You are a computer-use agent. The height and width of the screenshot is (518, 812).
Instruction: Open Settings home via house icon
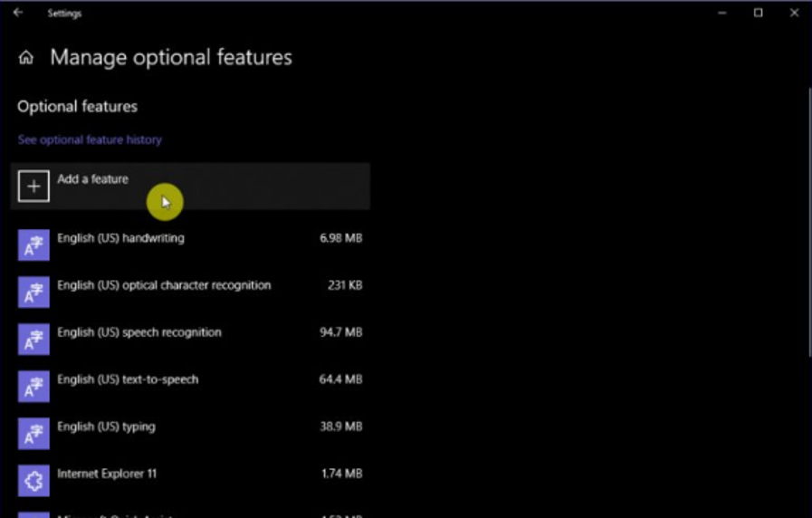(x=26, y=57)
